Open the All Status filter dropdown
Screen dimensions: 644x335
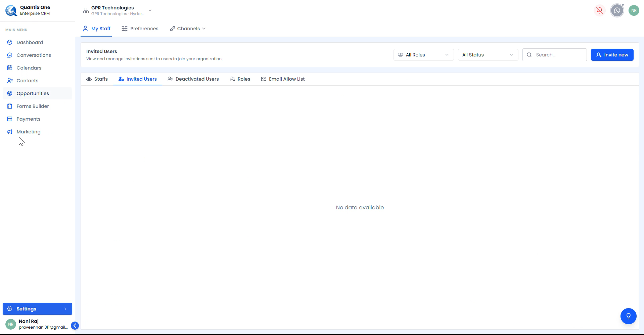488,55
